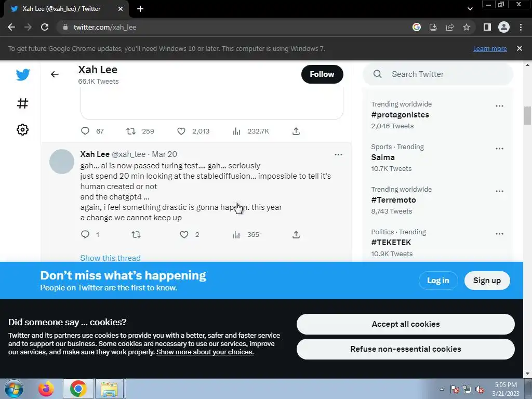Screen dimensions: 532x399
Task: Click the Sign up button
Action: (487, 281)
